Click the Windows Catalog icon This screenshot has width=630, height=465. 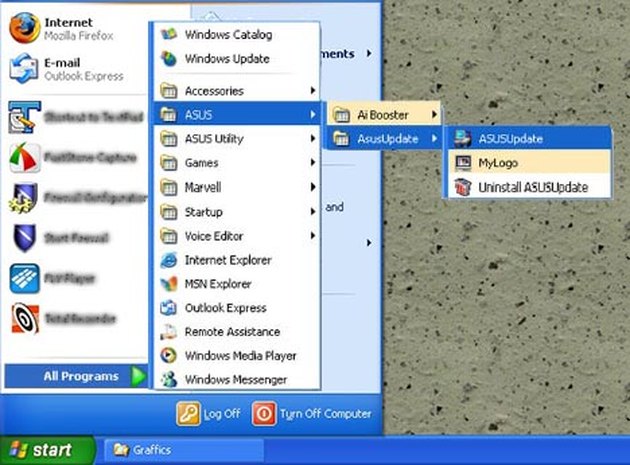[169, 34]
